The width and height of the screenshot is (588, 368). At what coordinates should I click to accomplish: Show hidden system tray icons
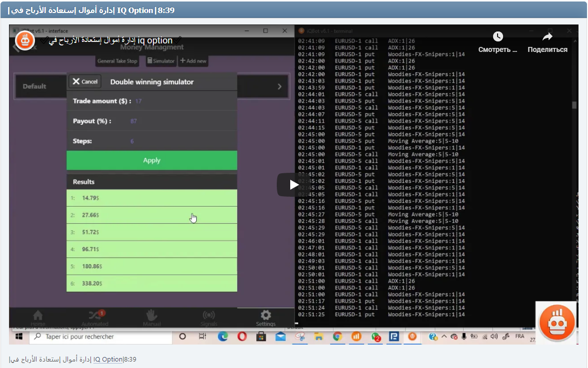pyautogui.click(x=444, y=337)
